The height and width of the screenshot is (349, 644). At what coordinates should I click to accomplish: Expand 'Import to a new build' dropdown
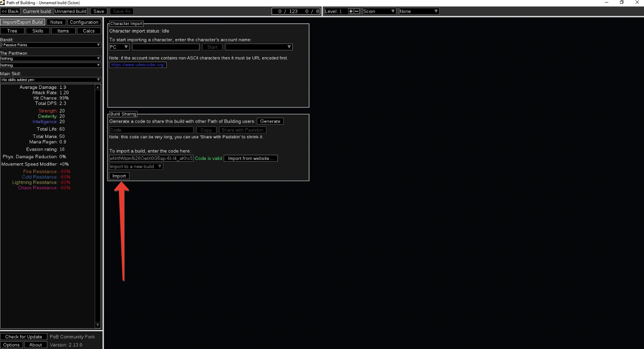coord(136,167)
